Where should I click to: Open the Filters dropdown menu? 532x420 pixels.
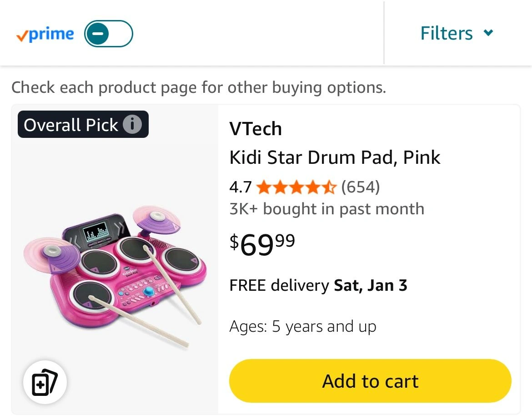click(447, 33)
